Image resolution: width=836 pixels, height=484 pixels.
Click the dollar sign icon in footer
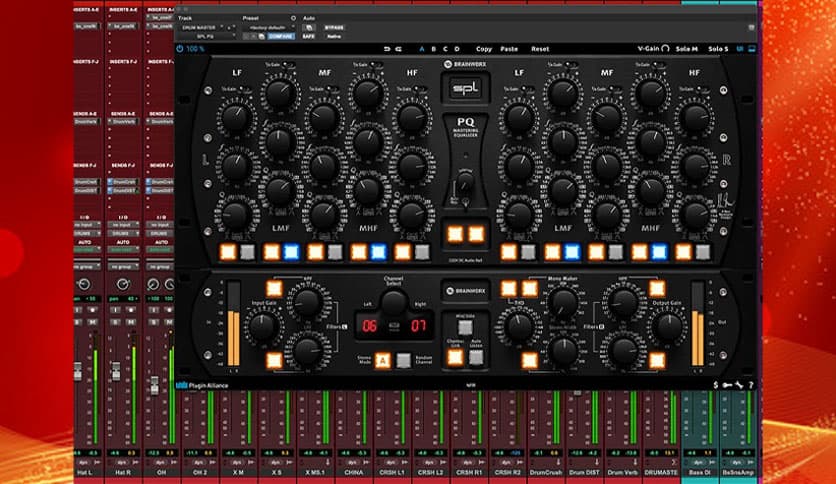point(716,385)
